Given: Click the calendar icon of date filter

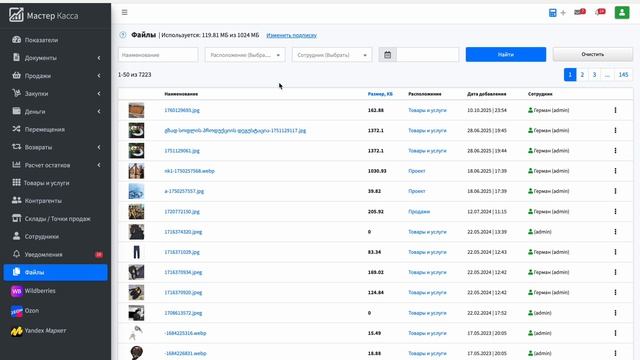Looking at the screenshot, I should 387,55.
